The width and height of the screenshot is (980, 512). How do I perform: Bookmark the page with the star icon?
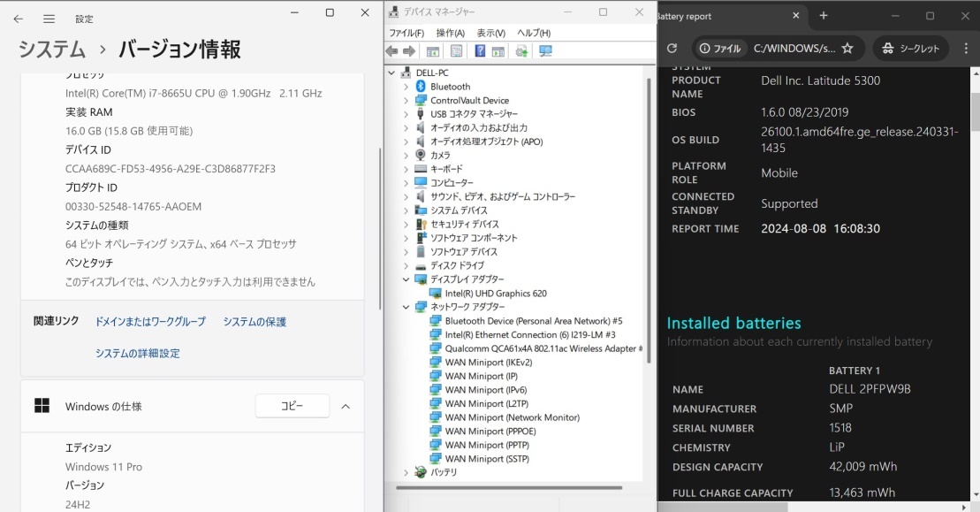pos(847,48)
